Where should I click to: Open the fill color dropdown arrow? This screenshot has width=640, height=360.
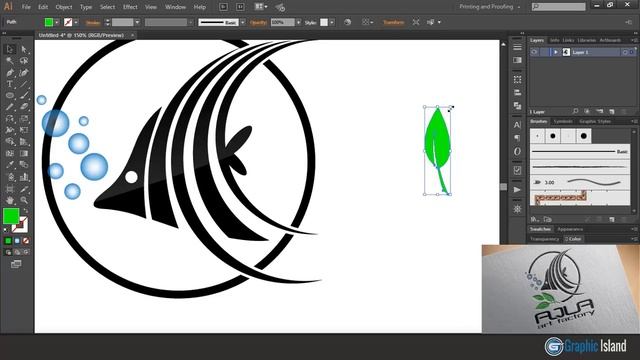tap(57, 22)
